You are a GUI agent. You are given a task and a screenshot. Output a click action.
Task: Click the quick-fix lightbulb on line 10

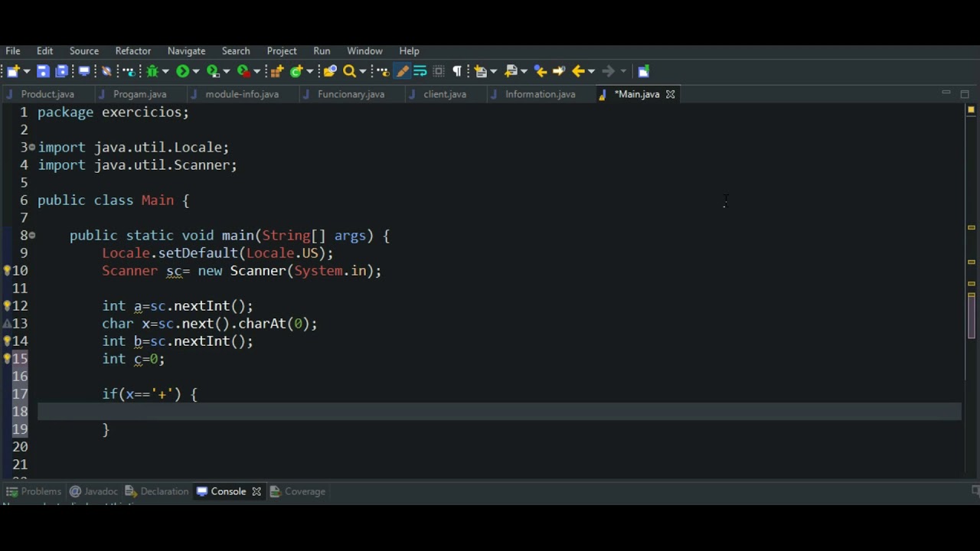pyautogui.click(x=7, y=271)
